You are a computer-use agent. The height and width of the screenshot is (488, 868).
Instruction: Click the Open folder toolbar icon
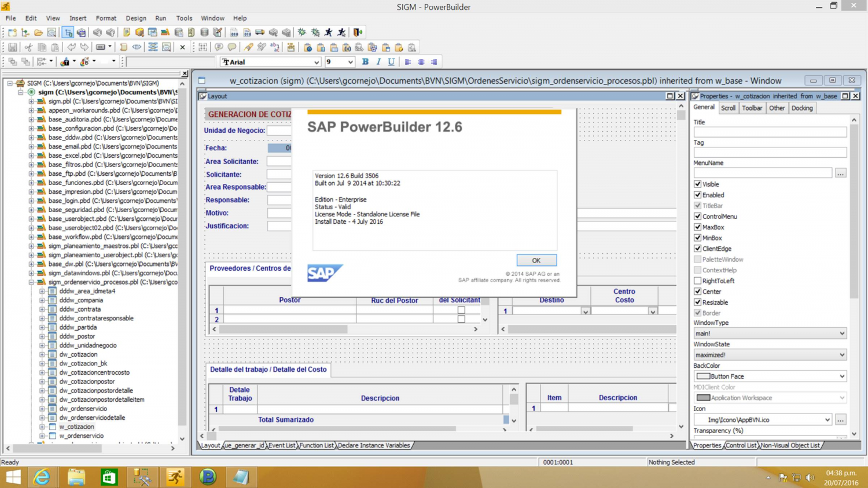click(38, 32)
